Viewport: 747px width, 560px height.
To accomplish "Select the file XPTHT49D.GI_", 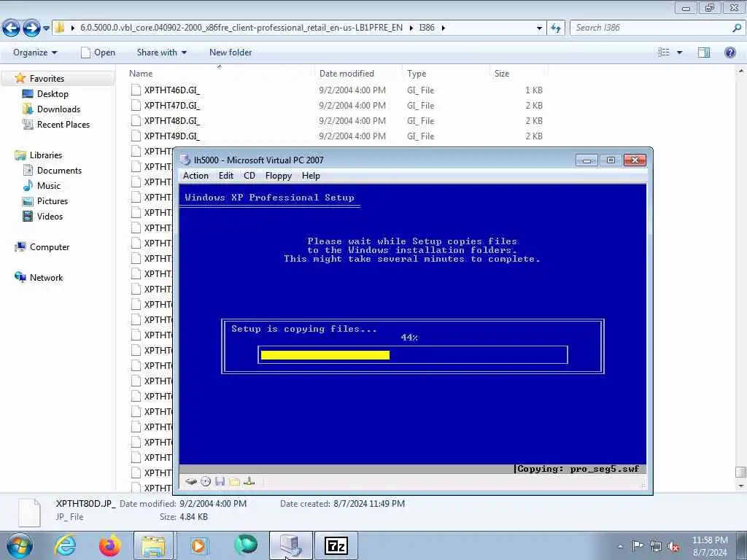I will point(172,136).
